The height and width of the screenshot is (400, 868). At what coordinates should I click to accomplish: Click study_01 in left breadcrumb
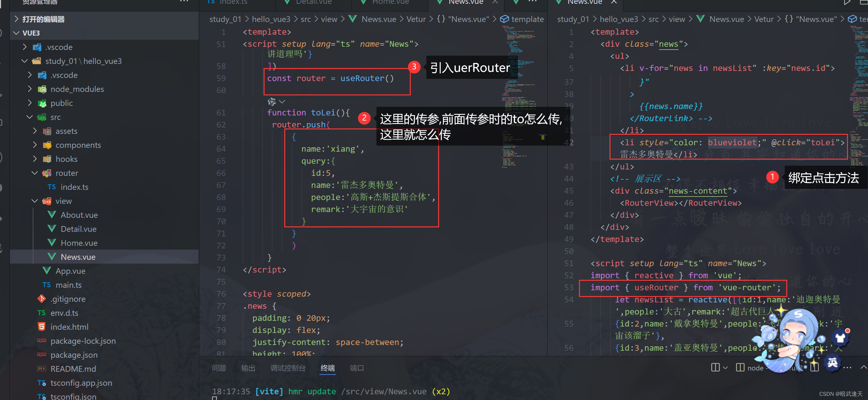click(225, 19)
